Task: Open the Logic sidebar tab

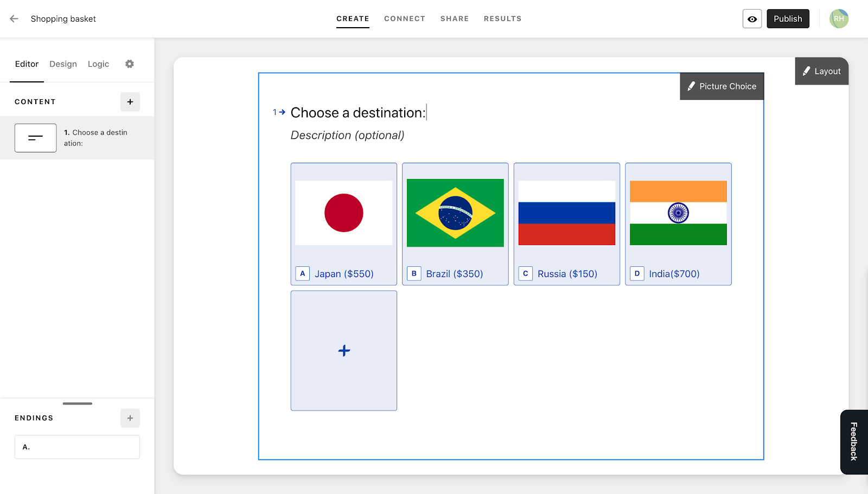Action: pyautogui.click(x=98, y=64)
